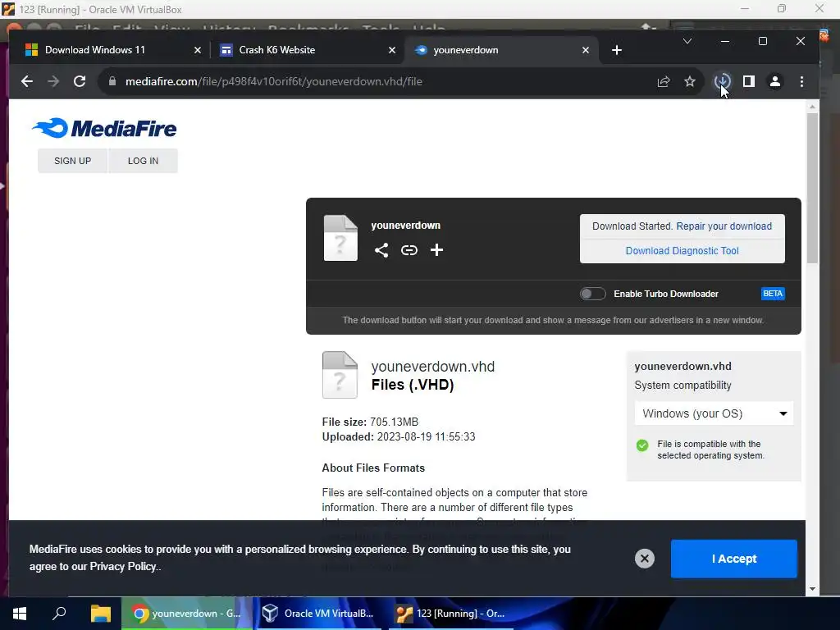Open the Chrome downloads icon
This screenshot has height=630, width=840.
coord(722,81)
